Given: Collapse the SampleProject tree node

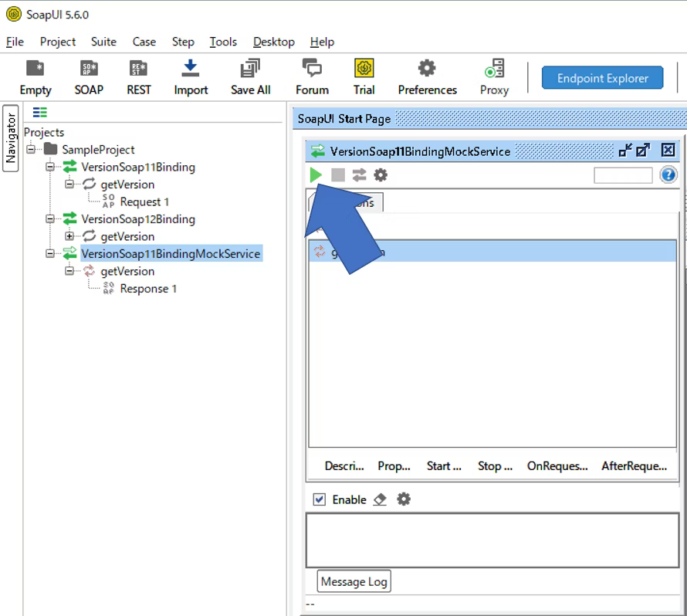Looking at the screenshot, I should 31,149.
